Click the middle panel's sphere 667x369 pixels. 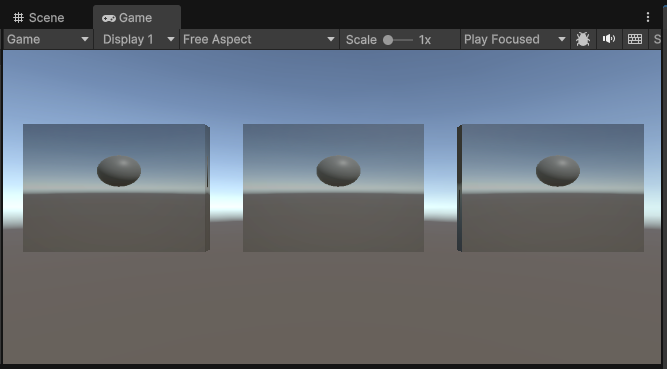339,171
